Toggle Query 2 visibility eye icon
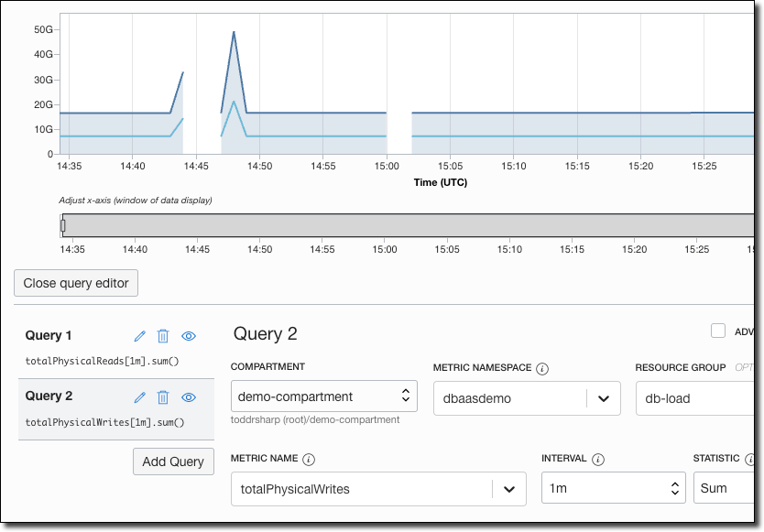Image resolution: width=764 pixels, height=532 pixels. pos(189,397)
